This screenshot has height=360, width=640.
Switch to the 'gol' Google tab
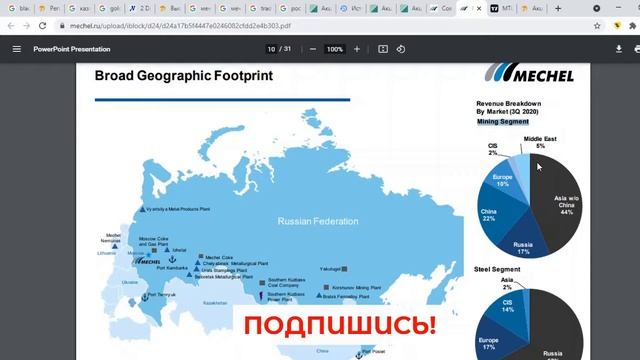[109, 8]
